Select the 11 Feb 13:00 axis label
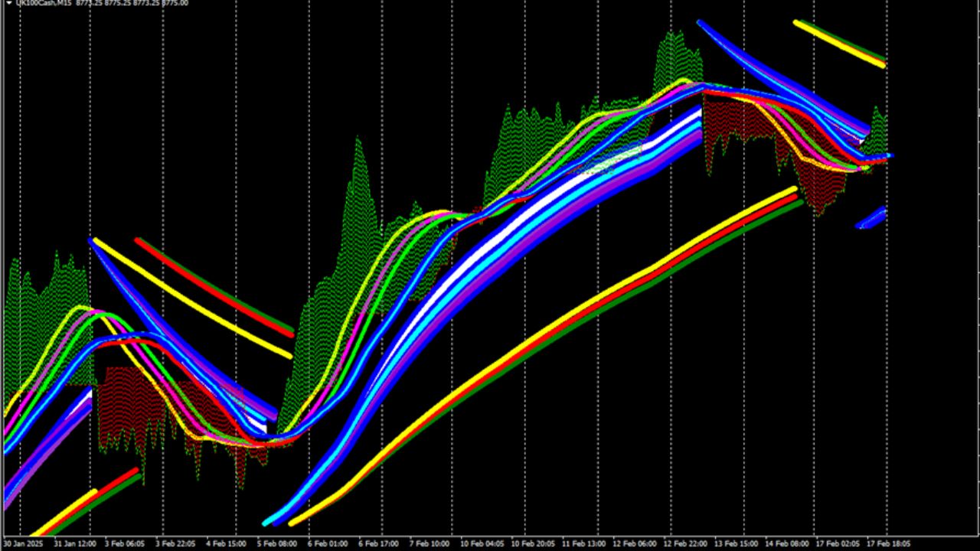The image size is (980, 551). (584, 544)
